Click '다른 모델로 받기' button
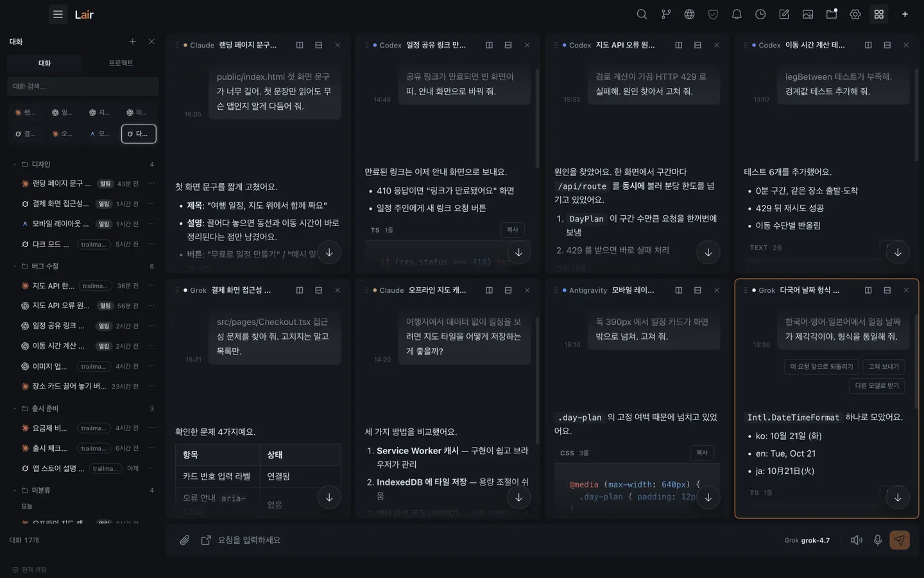The image size is (924, 578). coord(877,385)
